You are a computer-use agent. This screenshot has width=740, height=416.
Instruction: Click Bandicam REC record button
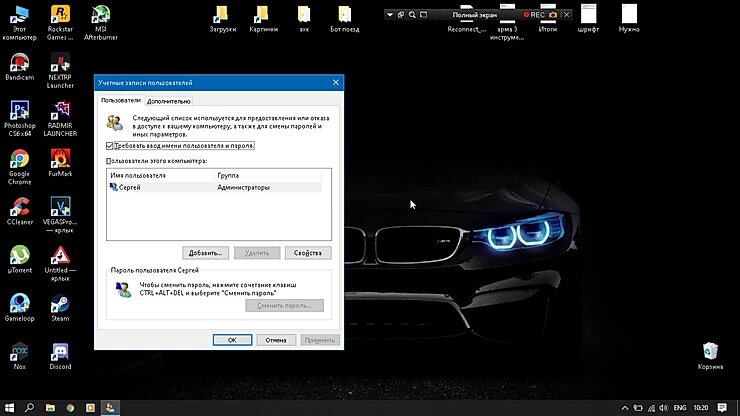point(534,15)
